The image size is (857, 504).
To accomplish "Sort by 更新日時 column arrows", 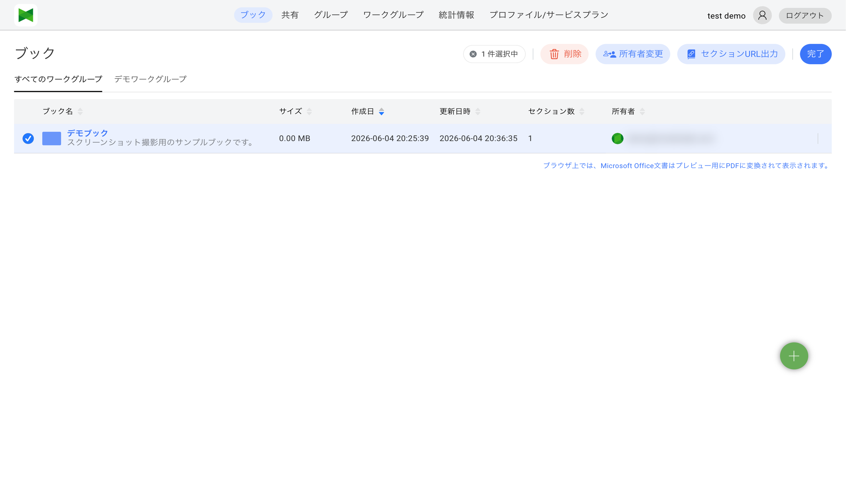I will pos(478,112).
